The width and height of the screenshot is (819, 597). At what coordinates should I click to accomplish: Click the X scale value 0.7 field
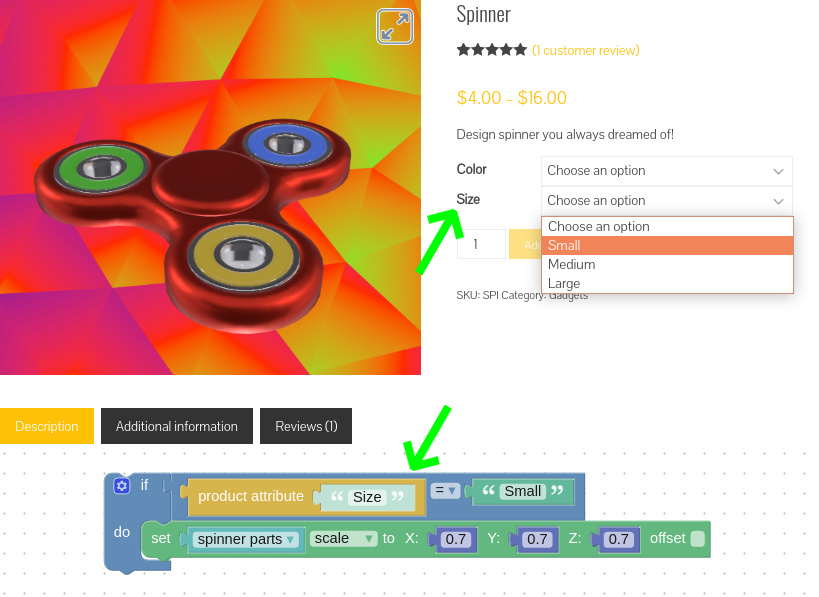pos(456,539)
